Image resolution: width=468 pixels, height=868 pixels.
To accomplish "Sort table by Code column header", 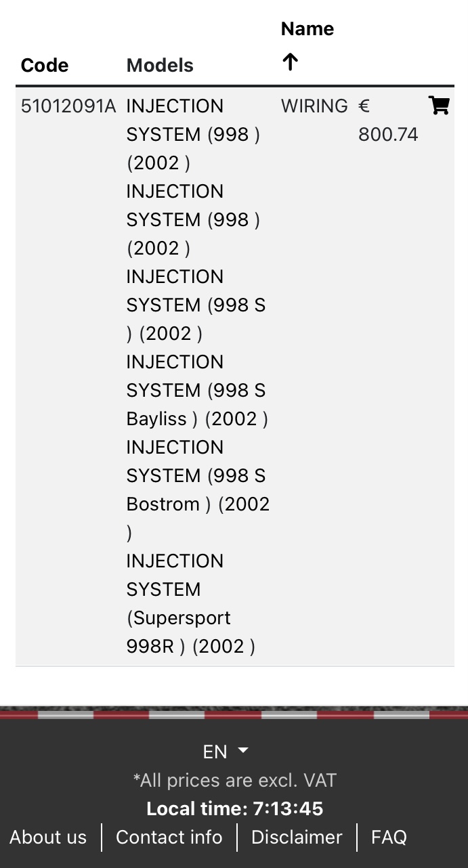I will click(x=45, y=66).
